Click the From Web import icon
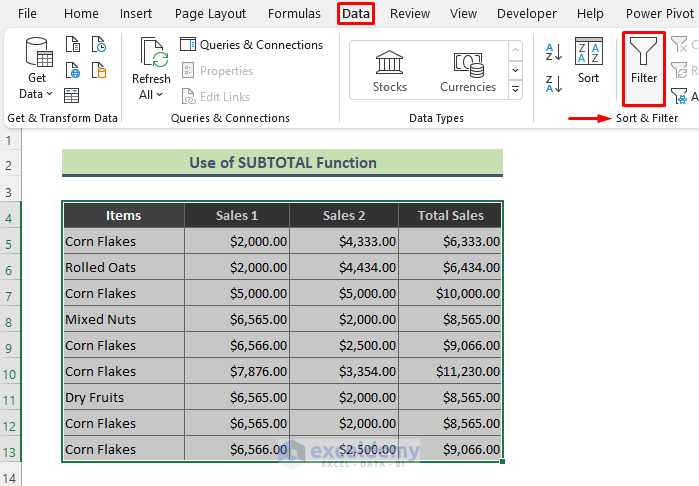The height and width of the screenshot is (486, 699). pyautogui.click(x=72, y=70)
